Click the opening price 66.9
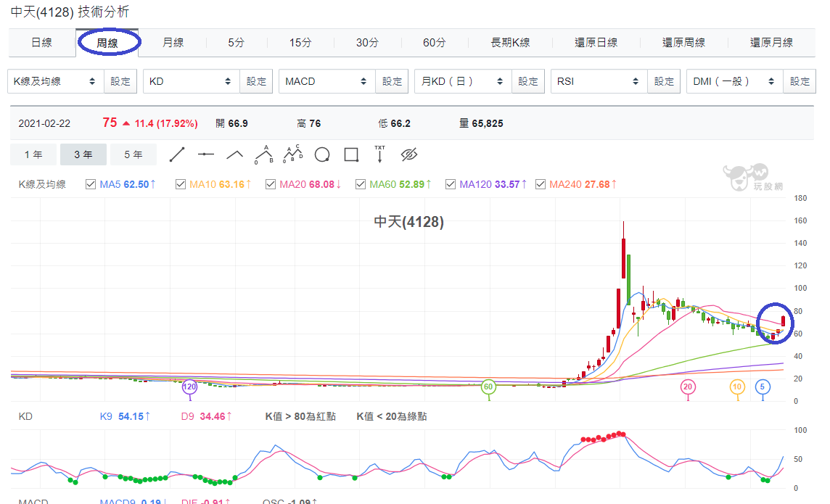This screenshot has height=504, width=830. (238, 124)
